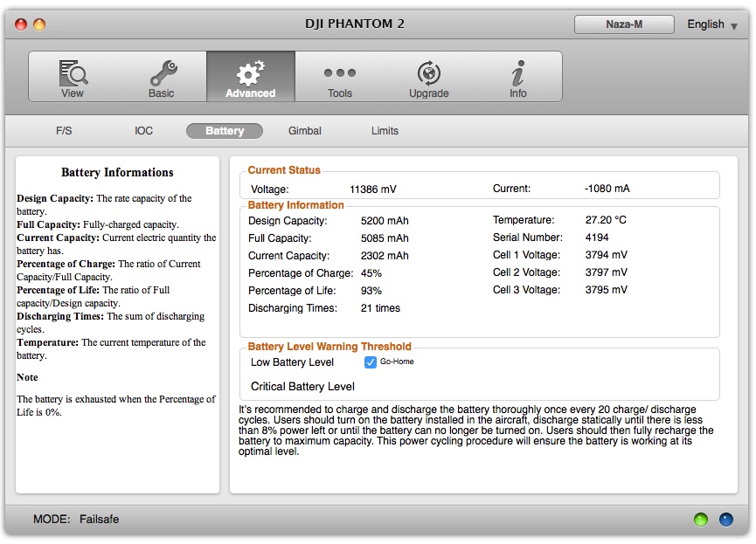
Task: Click the Low Battery Level label
Action: [x=292, y=362]
